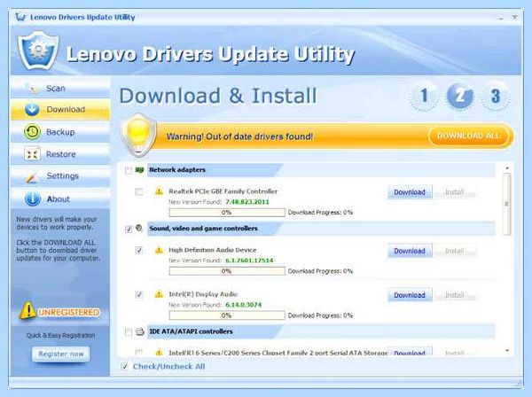Screen dimensions: 532x397
Task: Click warning icon beside Intel(R) Display Audio
Action: point(159,294)
